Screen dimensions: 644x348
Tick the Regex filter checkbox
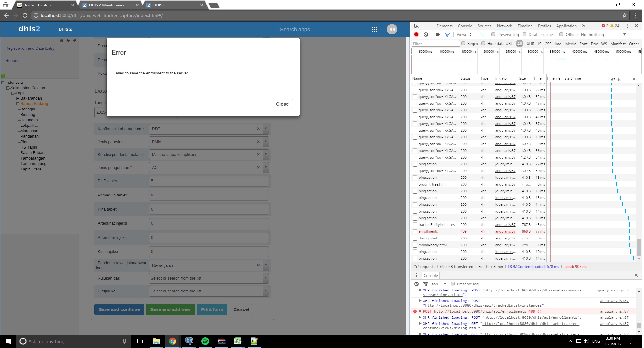pyautogui.click(x=463, y=43)
